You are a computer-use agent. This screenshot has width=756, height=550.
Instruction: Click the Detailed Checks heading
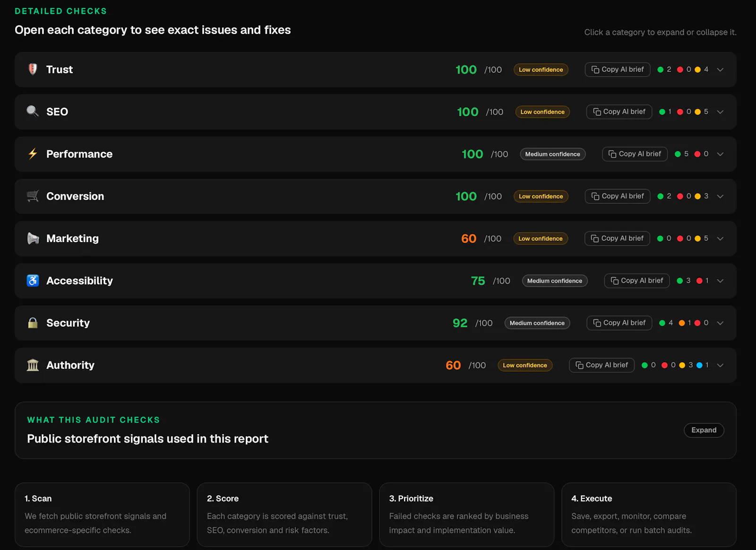click(x=61, y=11)
